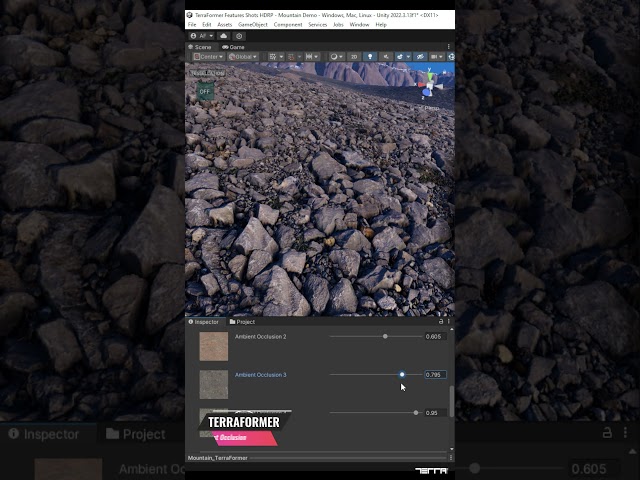Click Ambient Occlusion 3 texture thumbnail
The height and width of the screenshot is (480, 640).
pos(213,384)
